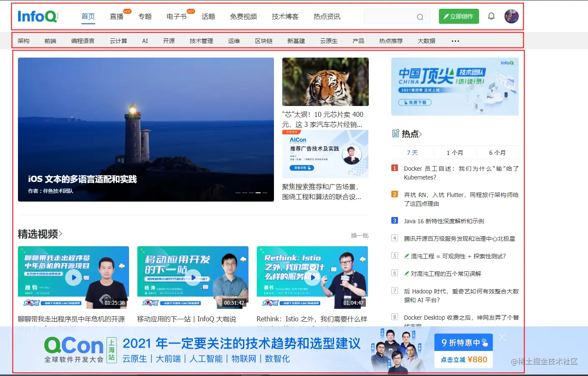Open the tiger image article thumbnail

pos(325,82)
